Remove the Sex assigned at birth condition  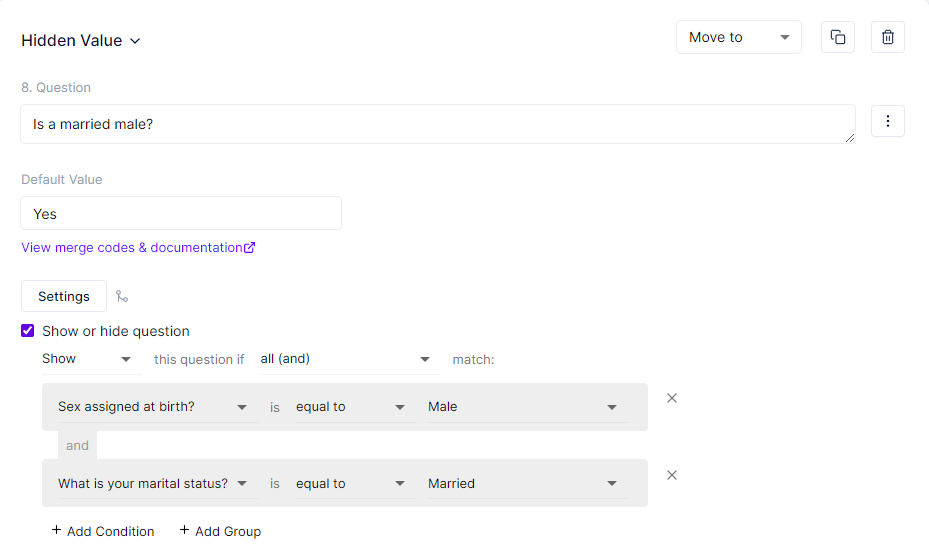point(672,398)
